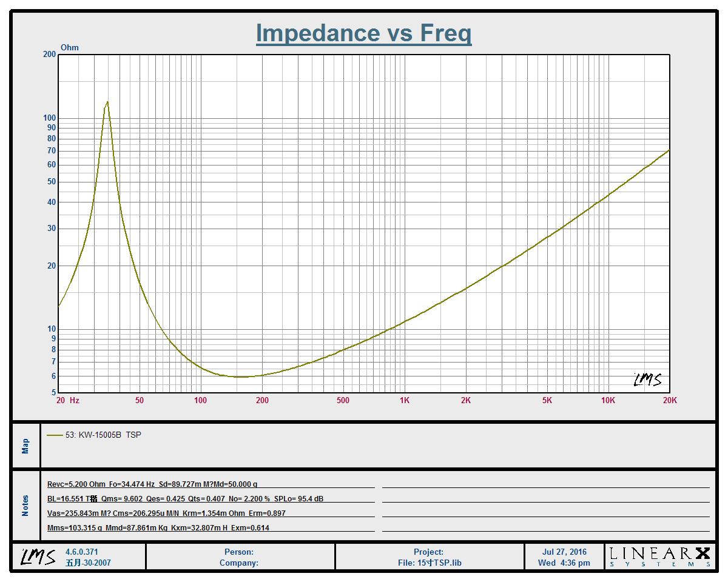
Task: Click the vertical Map panel label
Action: point(25,446)
